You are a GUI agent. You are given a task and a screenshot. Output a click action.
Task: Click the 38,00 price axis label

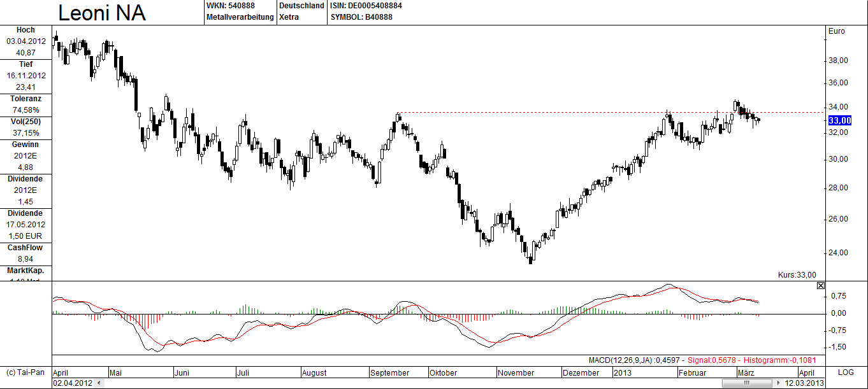click(838, 61)
